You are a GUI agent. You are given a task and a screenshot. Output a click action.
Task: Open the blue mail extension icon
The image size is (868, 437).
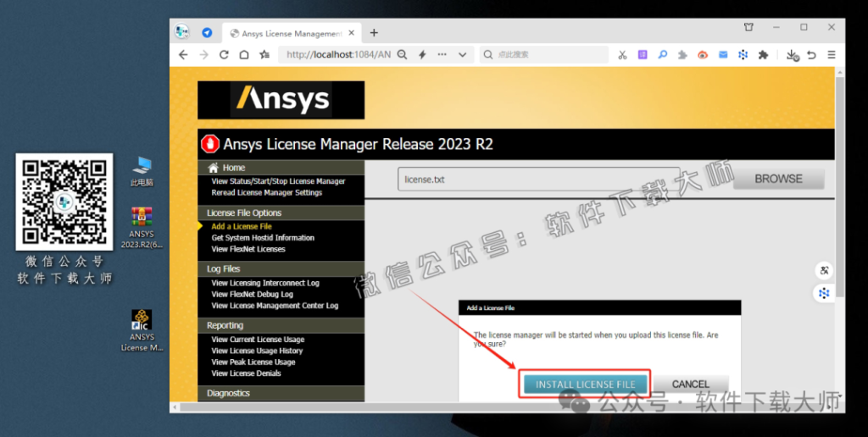pos(723,55)
